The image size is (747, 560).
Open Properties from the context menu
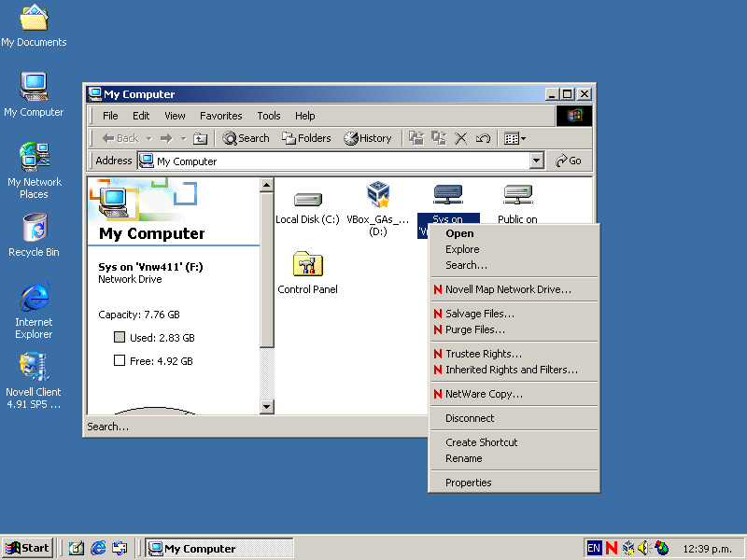coord(514,483)
